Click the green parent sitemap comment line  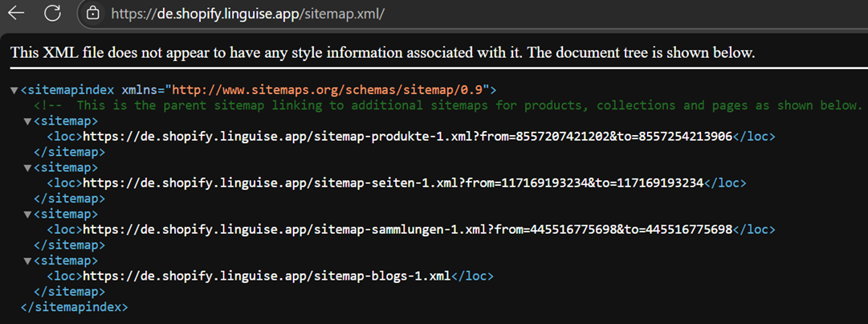coord(448,105)
